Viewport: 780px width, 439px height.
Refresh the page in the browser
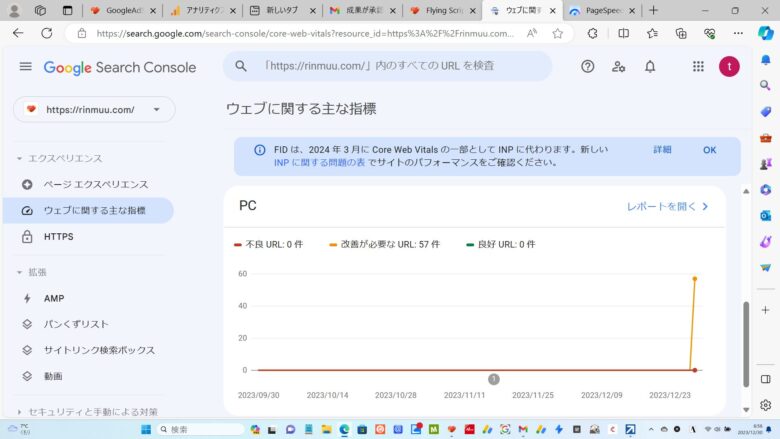[46, 33]
